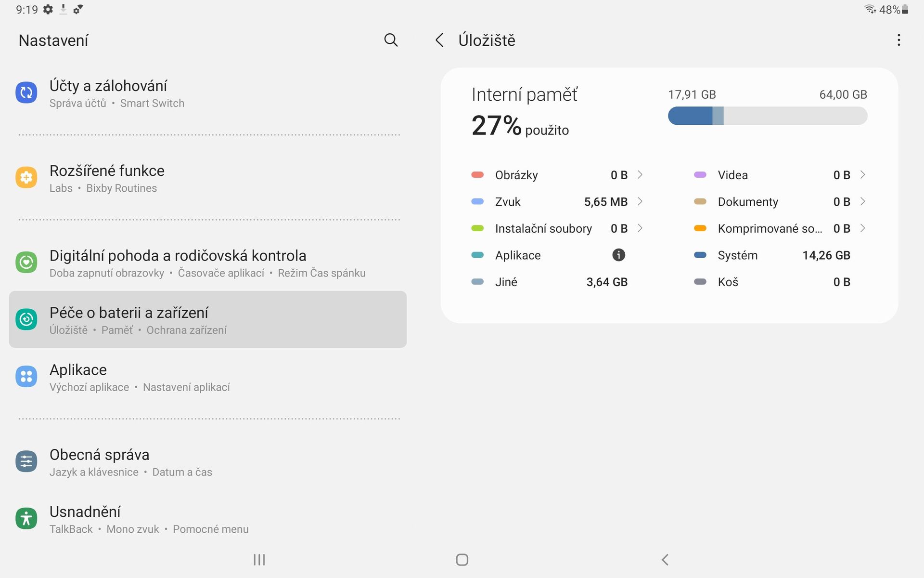924x578 pixels.
Task: Expand the Dokumenty category chevron
Action: click(x=862, y=201)
